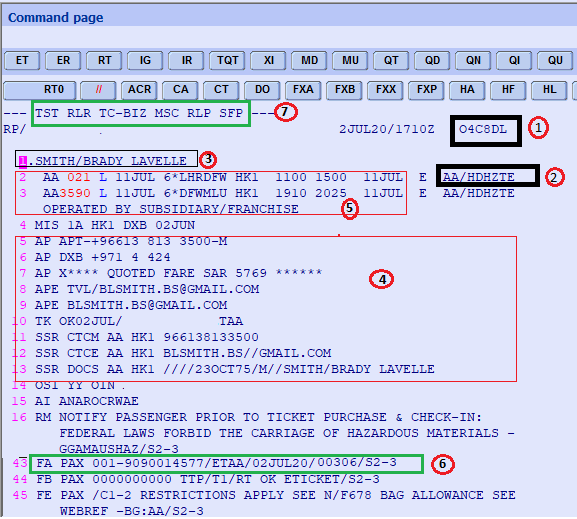Click airline locator AA/HDHZTE on line 2
577x519 pixels.
click(x=478, y=177)
